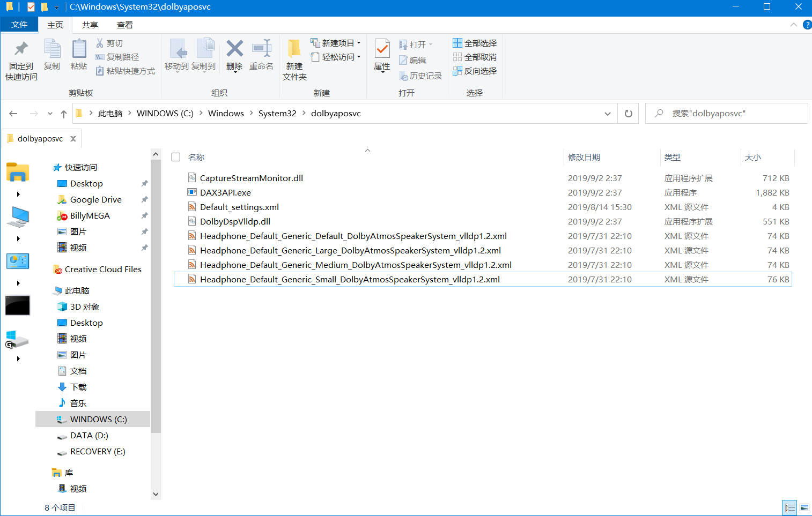Select the DAX3API.exe file
The image size is (812, 516).
(x=483, y=192)
